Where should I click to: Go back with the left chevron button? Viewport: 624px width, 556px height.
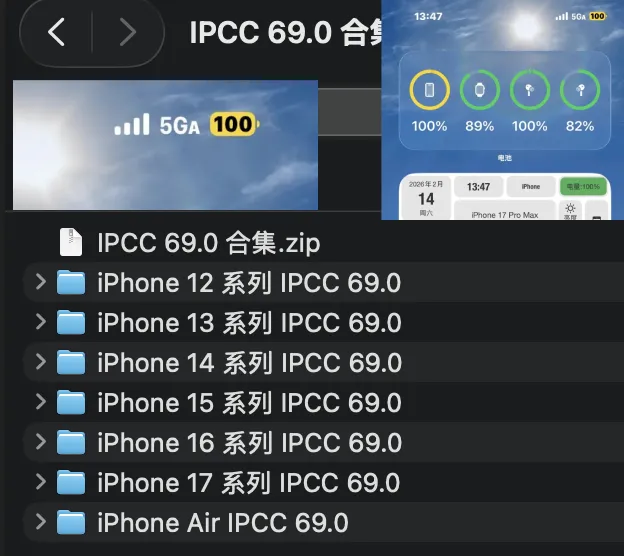tap(56, 32)
